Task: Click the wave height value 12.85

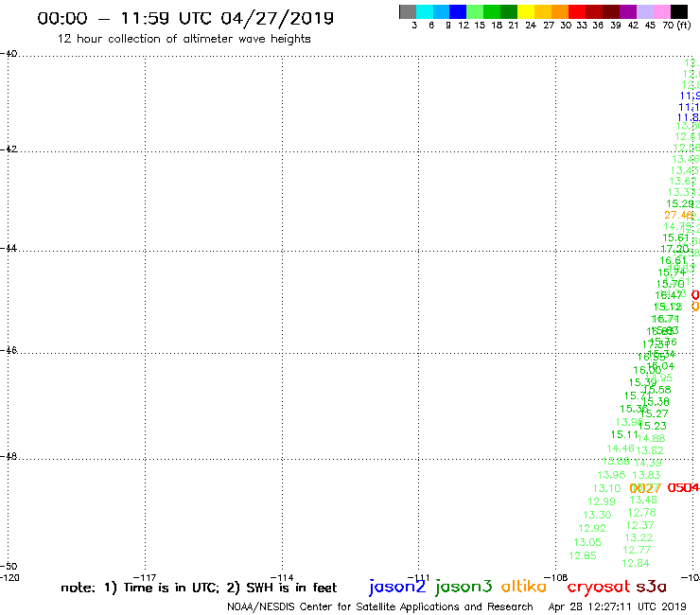Action: pos(583,555)
